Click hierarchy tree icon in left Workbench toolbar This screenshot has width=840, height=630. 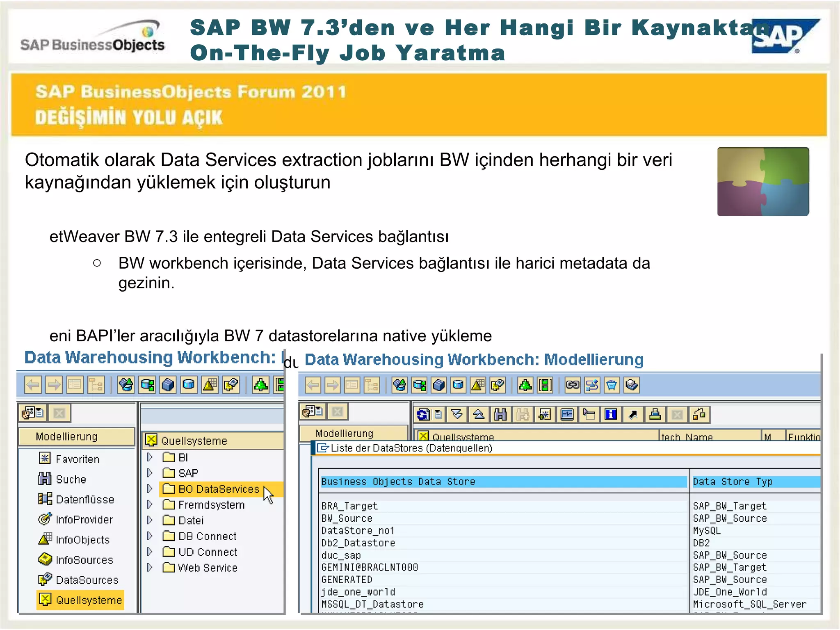click(96, 385)
